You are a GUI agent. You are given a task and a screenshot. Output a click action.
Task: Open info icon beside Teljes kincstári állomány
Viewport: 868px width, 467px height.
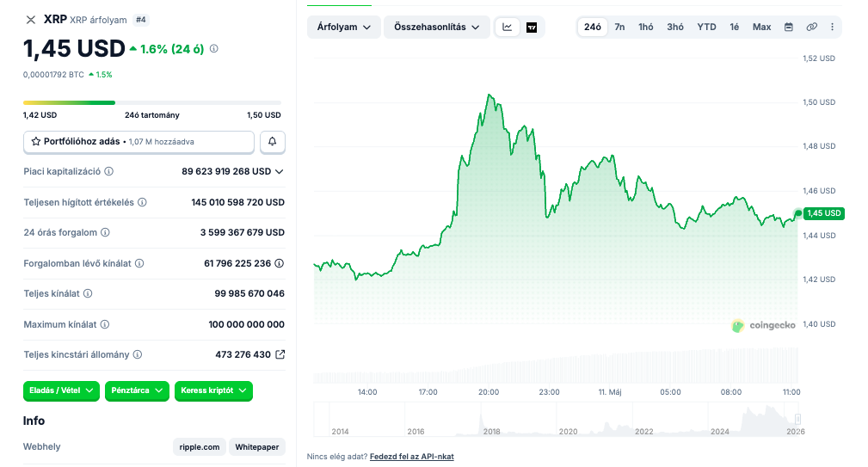pyautogui.click(x=138, y=354)
